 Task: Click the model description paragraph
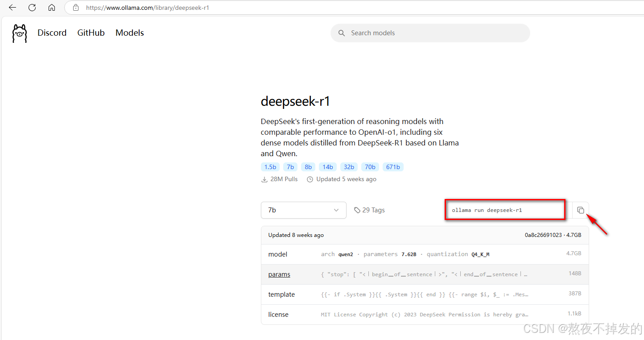(360, 137)
